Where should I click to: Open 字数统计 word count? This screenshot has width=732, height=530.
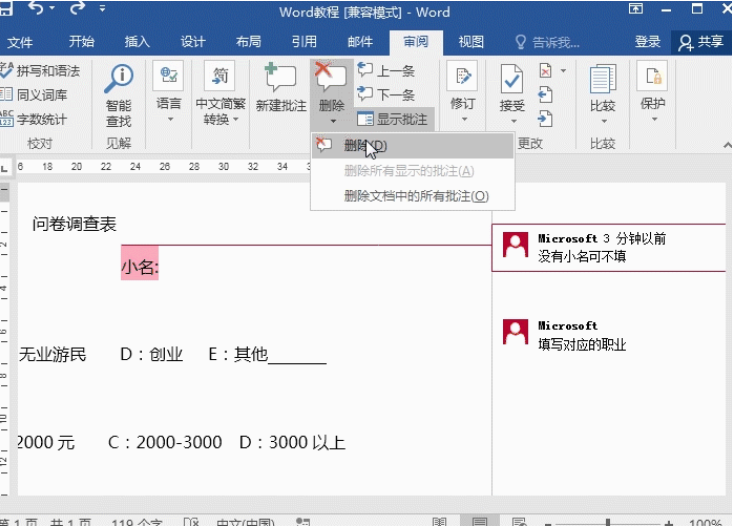[x=34, y=120]
